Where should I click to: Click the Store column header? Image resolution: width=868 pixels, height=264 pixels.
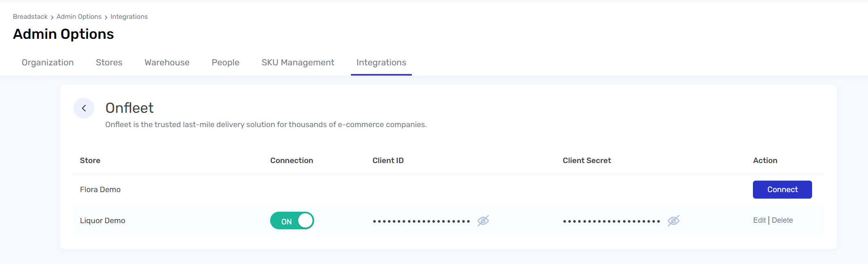click(x=90, y=161)
